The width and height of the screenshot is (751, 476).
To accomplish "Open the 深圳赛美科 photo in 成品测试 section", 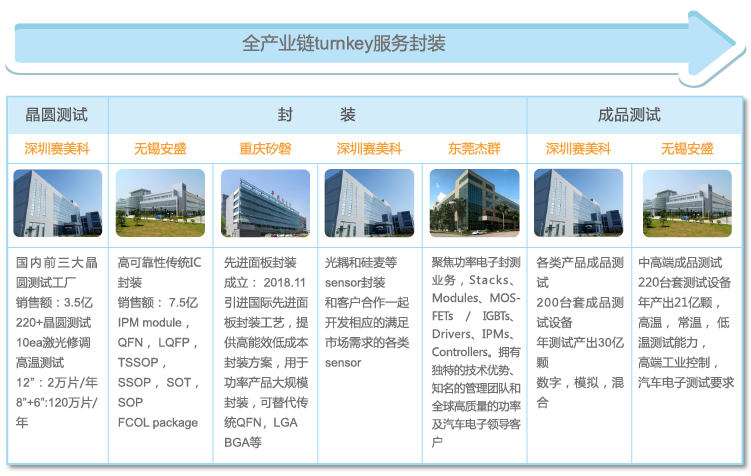I will point(578,203).
